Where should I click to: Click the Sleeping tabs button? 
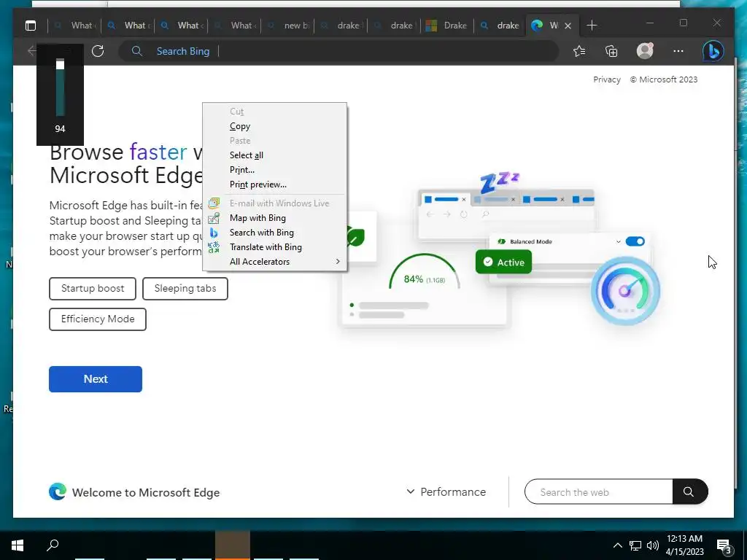[185, 289]
